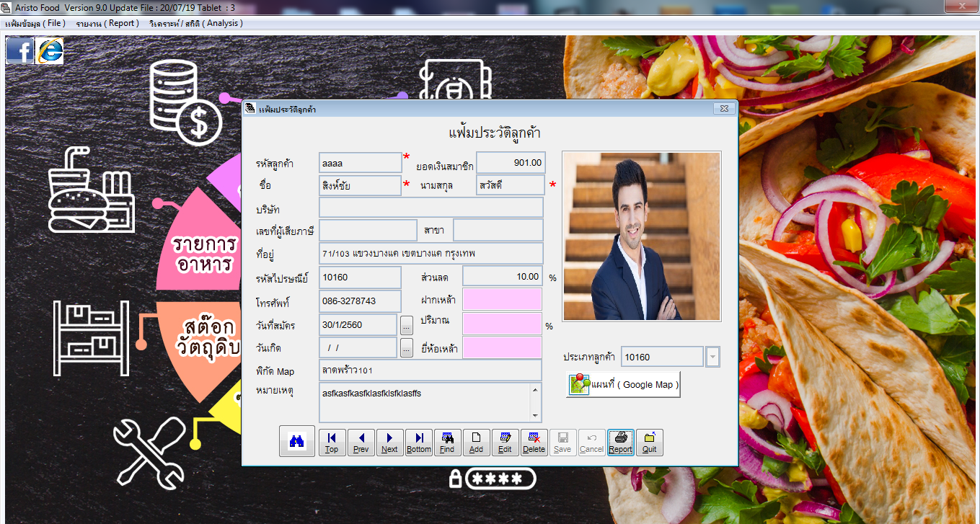The width and height of the screenshot is (980, 524).
Task: Click the pink ยี่ห้อเหล้า field
Action: pyautogui.click(x=502, y=347)
